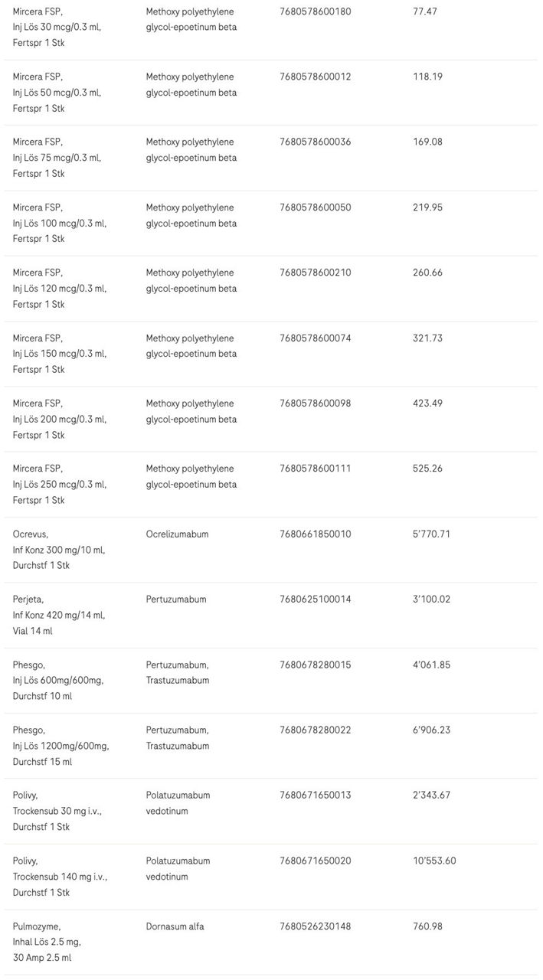Screen dimensions: 543x980
Task: Click the Mircera FSP 30 mcg/0.3 ml product name
Action: click(57, 27)
